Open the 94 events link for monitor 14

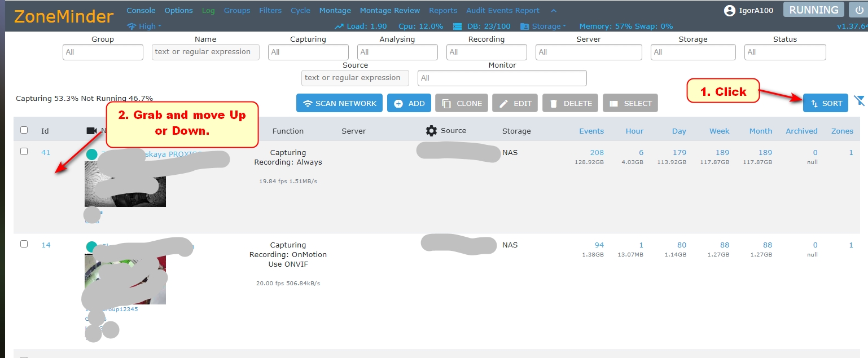point(599,245)
